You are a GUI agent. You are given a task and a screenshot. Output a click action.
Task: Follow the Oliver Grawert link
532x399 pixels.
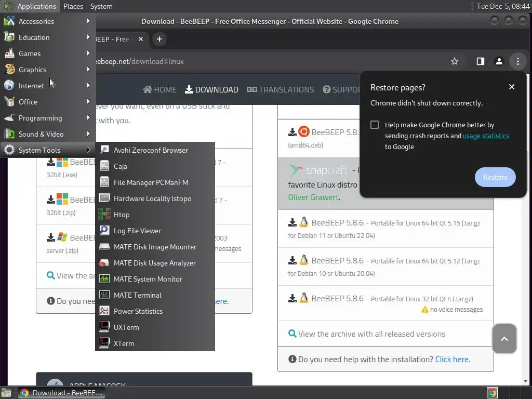(314, 197)
